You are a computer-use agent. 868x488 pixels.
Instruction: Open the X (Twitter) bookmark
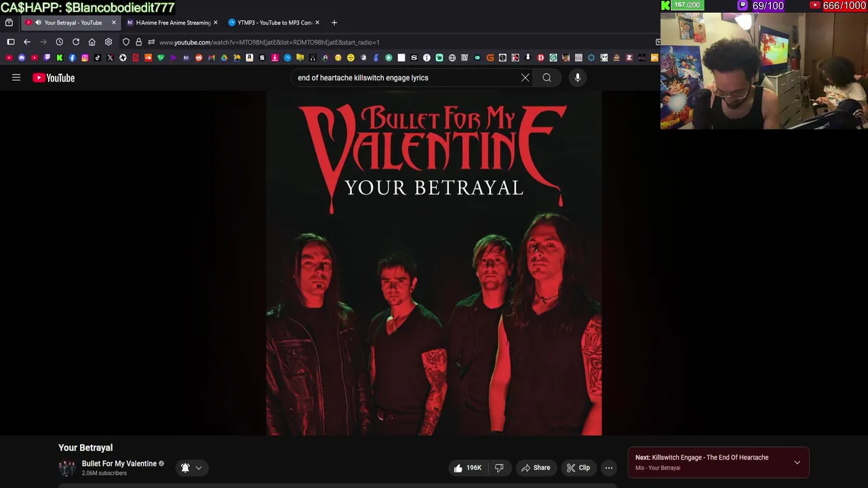110,58
